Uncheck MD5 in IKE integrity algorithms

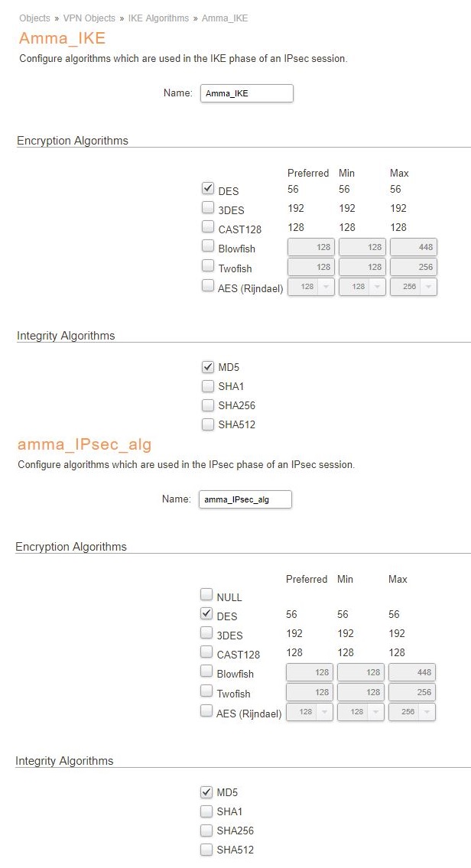click(208, 366)
